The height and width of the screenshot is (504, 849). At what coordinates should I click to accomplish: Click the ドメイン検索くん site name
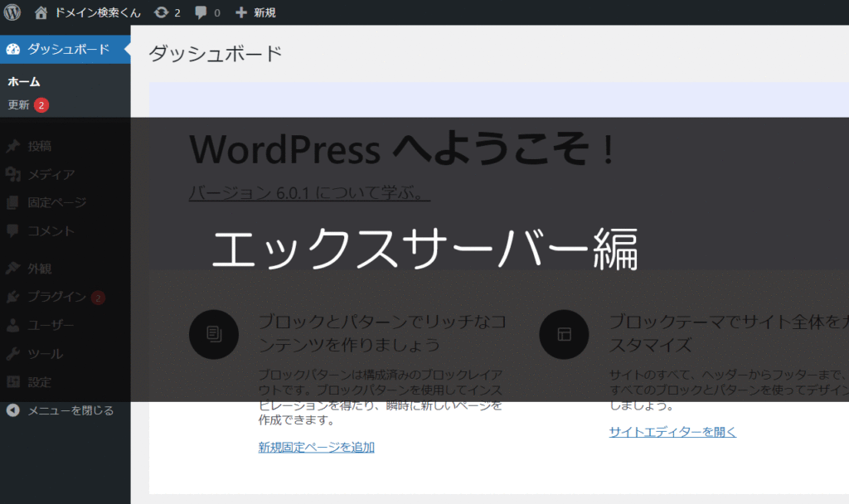[x=98, y=12]
